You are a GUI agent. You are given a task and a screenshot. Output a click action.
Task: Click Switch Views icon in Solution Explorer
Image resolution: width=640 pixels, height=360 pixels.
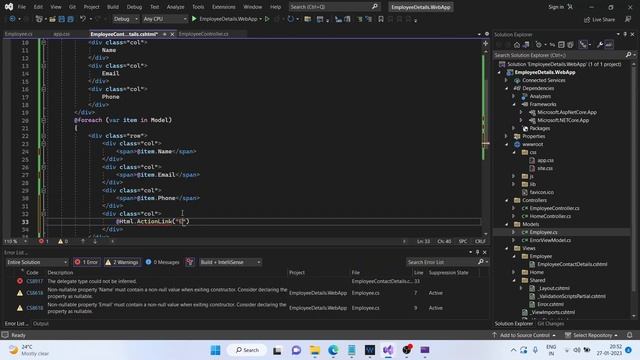point(526,45)
